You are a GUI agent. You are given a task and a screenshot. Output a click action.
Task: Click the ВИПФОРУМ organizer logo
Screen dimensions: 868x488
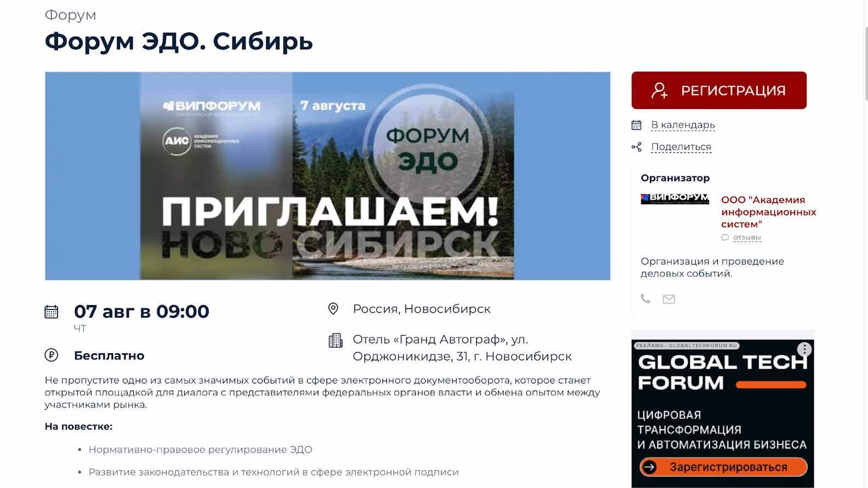tap(675, 199)
